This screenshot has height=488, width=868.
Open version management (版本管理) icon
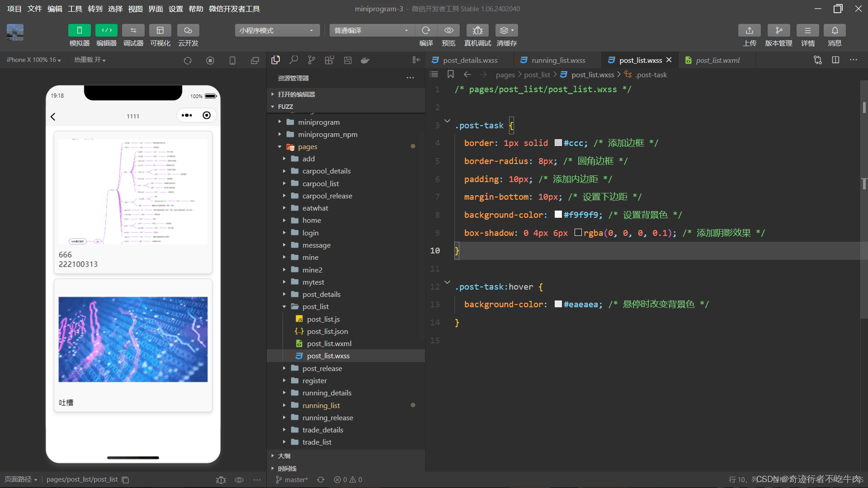point(778,30)
